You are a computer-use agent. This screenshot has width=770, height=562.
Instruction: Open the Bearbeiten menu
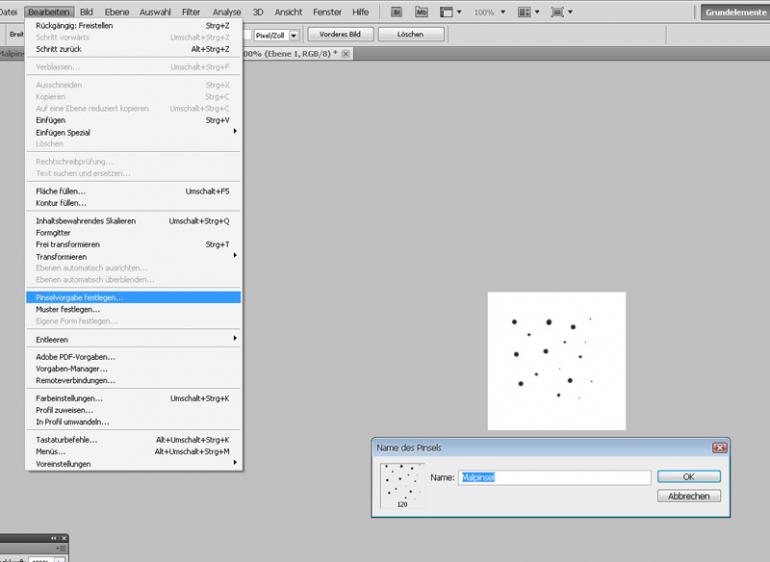click(x=49, y=12)
